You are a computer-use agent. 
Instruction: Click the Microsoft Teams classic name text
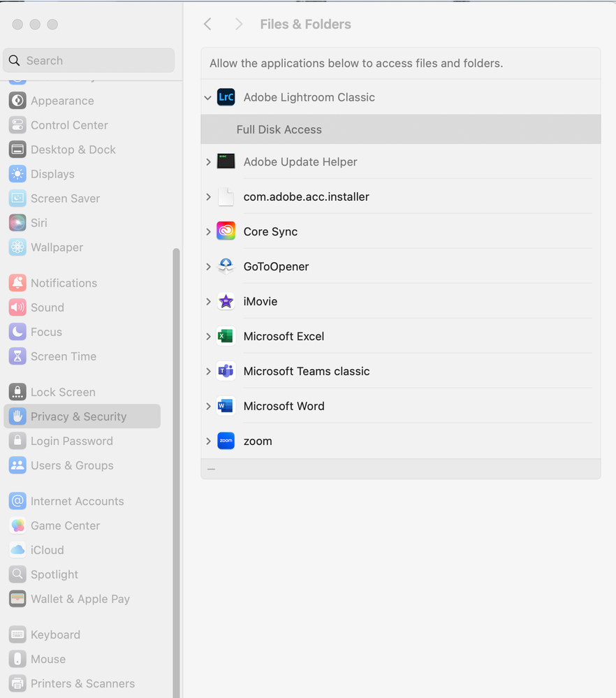(306, 371)
